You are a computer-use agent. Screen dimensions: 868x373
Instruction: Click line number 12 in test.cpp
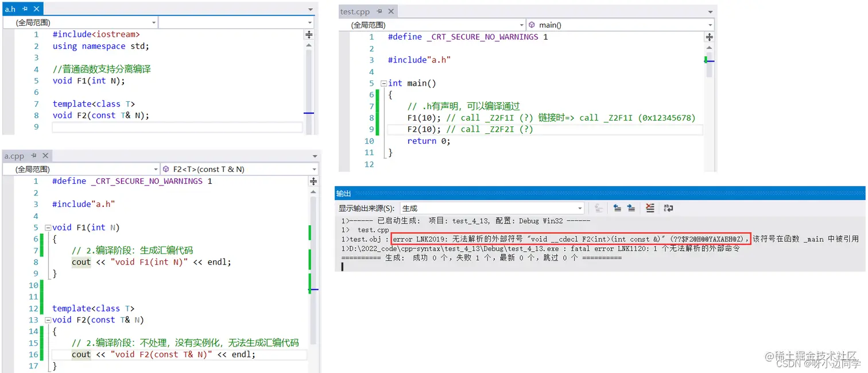click(369, 164)
